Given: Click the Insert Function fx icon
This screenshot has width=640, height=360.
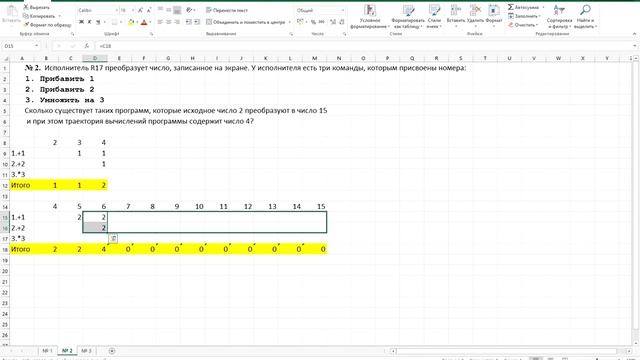Looking at the screenshot, I should [x=87, y=46].
